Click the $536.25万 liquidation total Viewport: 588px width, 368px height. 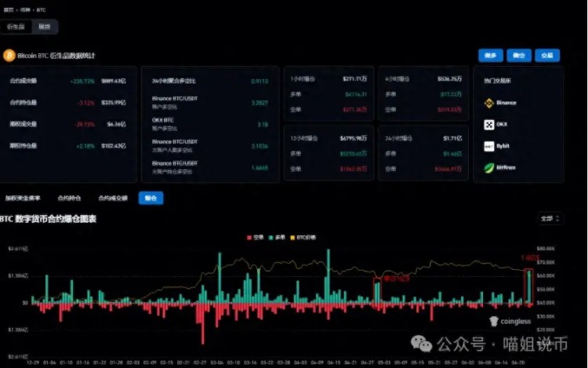pyautogui.click(x=450, y=79)
